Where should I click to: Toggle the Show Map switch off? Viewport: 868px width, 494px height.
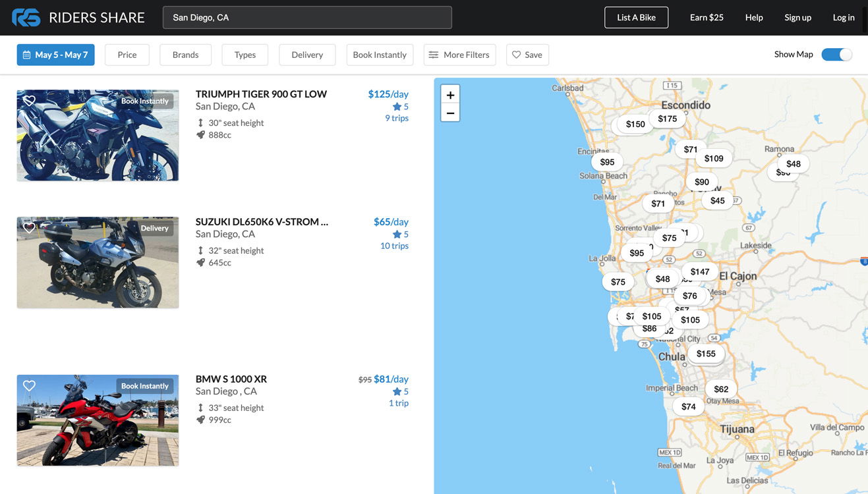pyautogui.click(x=836, y=55)
